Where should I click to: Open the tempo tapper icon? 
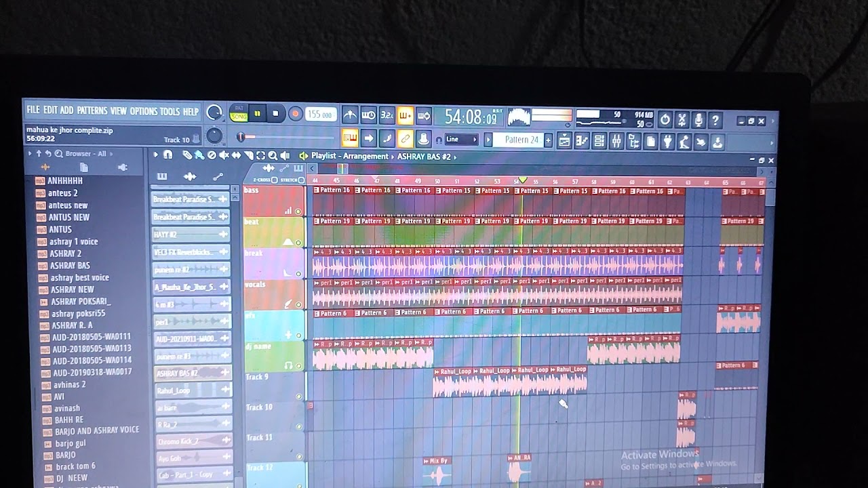click(x=684, y=142)
